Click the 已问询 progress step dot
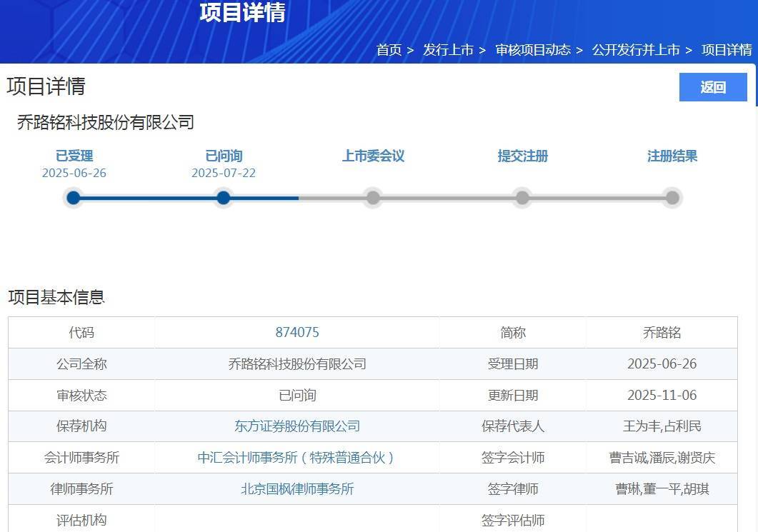 pyautogui.click(x=224, y=198)
